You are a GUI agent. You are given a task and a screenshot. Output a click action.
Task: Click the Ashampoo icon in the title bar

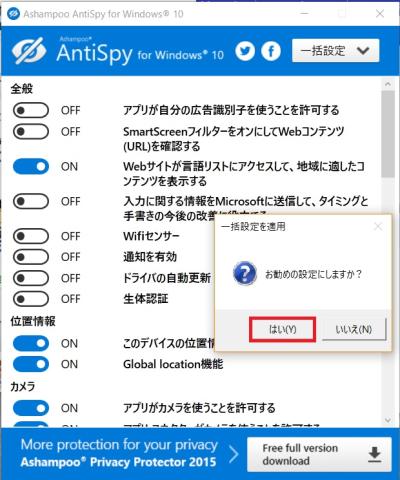[13, 14]
